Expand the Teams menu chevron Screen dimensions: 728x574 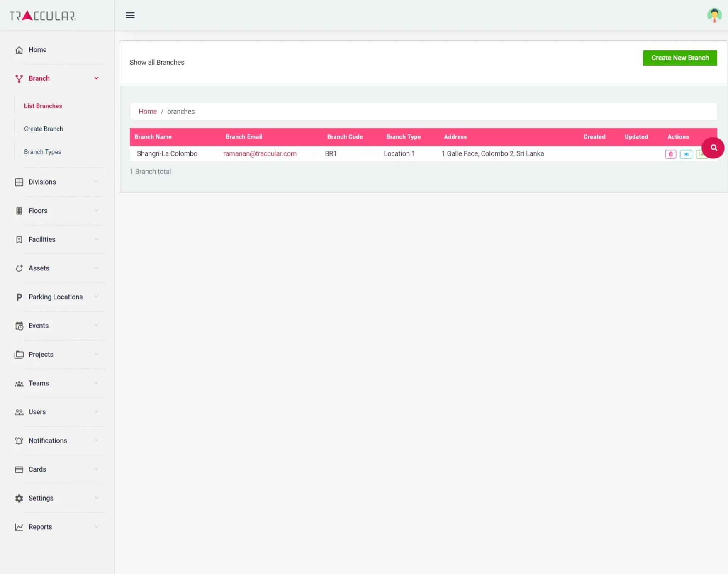96,383
